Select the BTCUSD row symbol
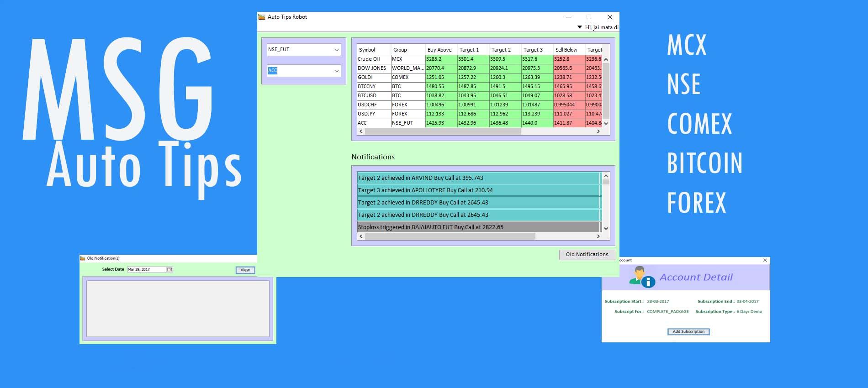868x388 pixels. click(x=374, y=96)
